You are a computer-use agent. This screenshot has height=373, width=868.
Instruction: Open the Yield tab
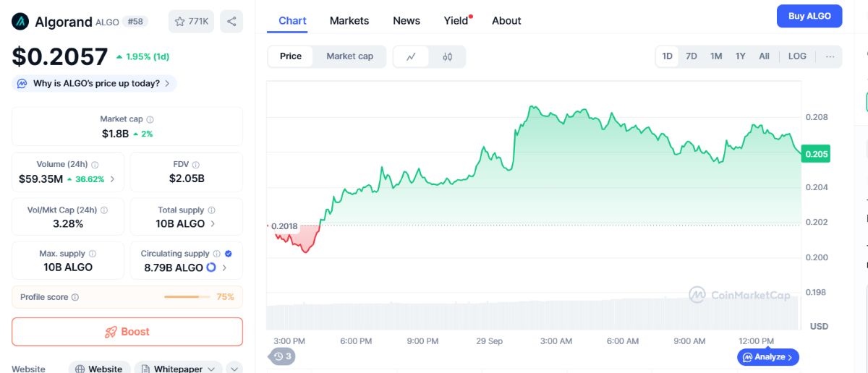coord(456,21)
